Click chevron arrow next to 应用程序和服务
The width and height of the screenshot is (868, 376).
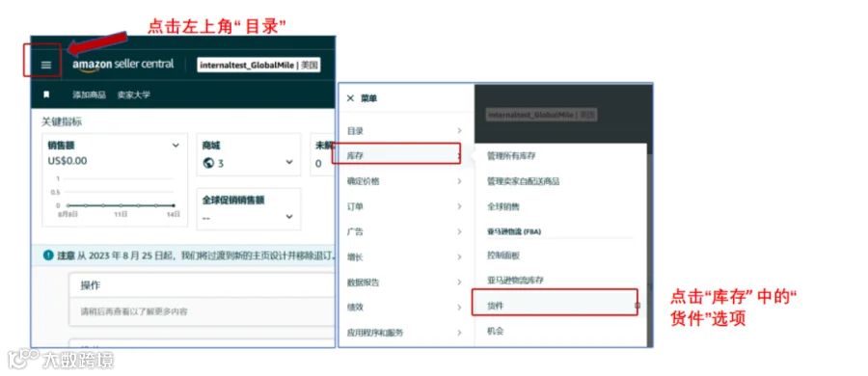pyautogui.click(x=459, y=333)
